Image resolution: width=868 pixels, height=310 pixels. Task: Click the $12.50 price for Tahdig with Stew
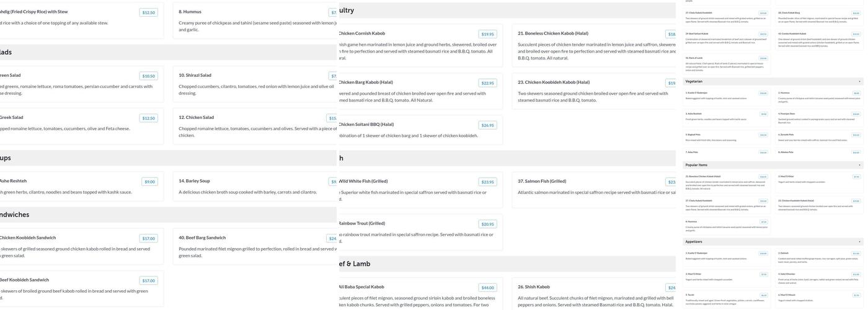[149, 12]
